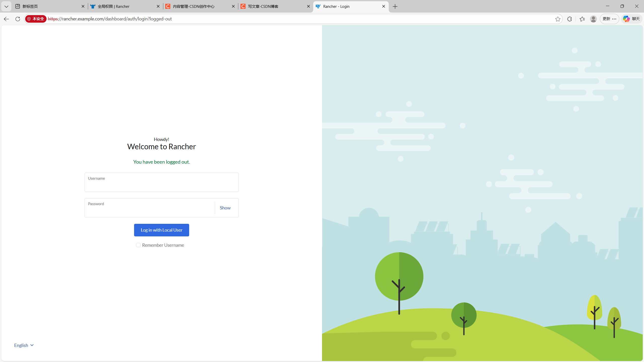Restore down the browser window

(x=622, y=6)
